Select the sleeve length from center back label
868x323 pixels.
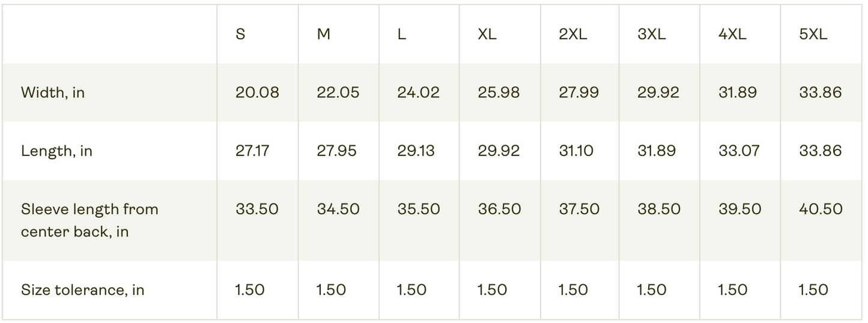point(90,220)
